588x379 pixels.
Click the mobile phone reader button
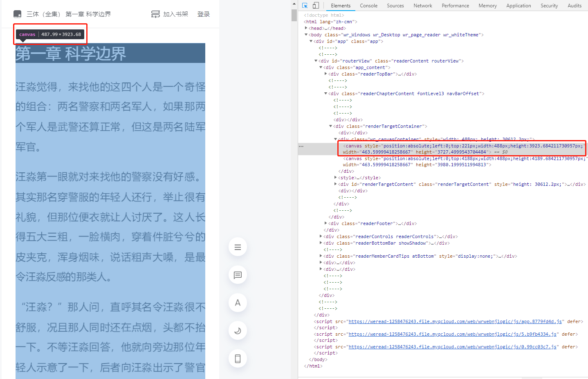click(x=238, y=359)
